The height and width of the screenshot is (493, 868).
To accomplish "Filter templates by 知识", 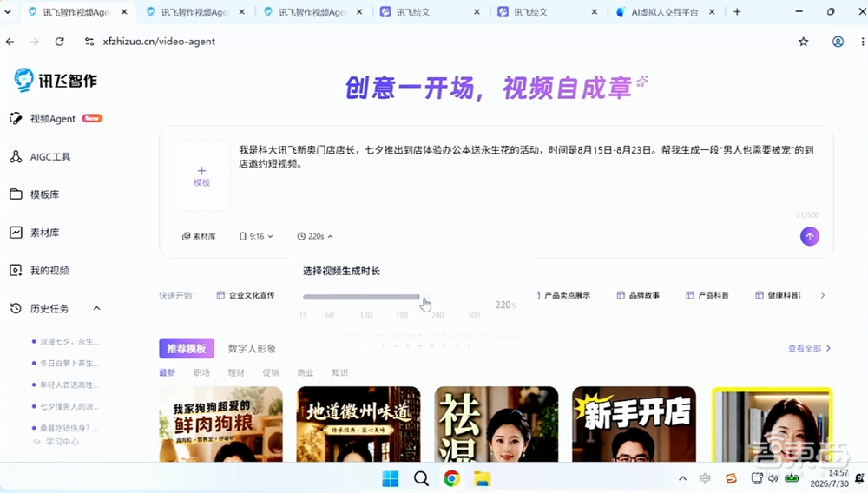I will (340, 372).
